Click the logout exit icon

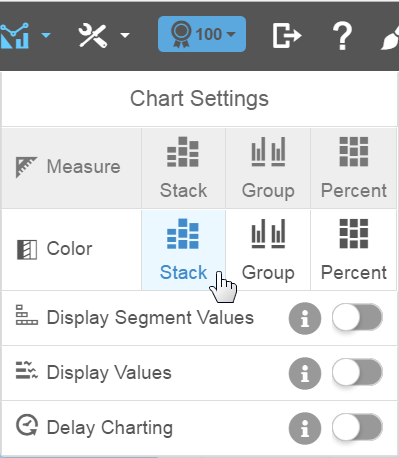(x=287, y=35)
